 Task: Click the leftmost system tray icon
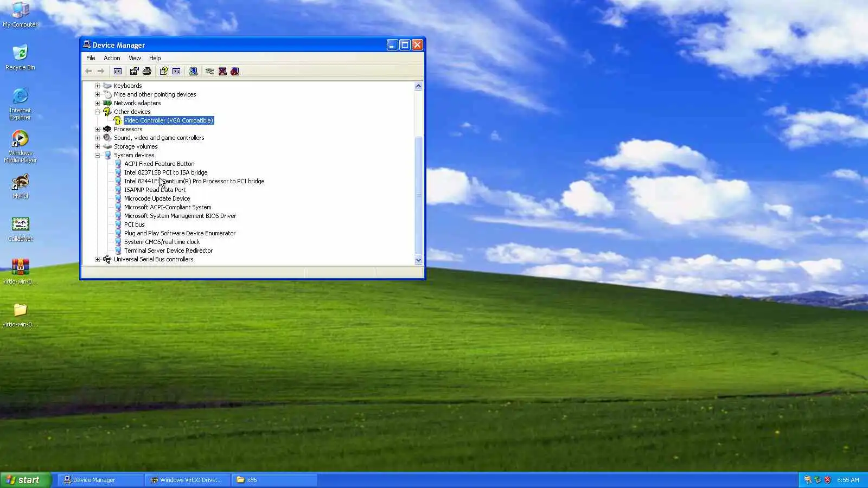coord(808,480)
